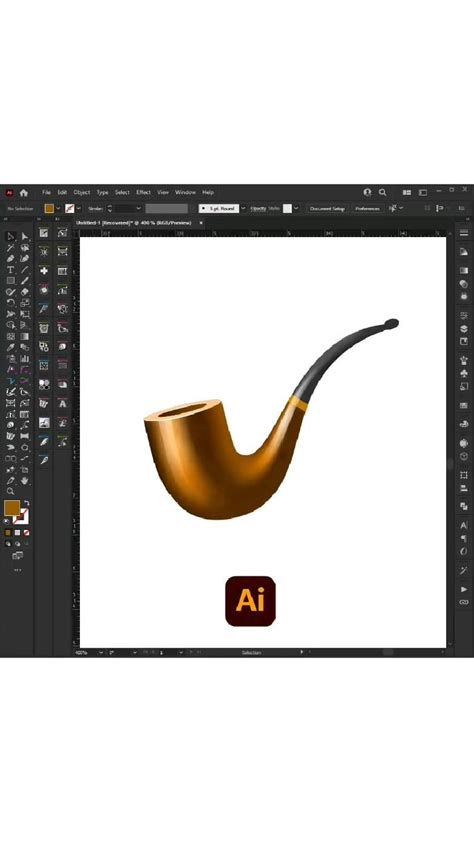Open the Type menu
The width and height of the screenshot is (474, 842).
[x=102, y=192]
